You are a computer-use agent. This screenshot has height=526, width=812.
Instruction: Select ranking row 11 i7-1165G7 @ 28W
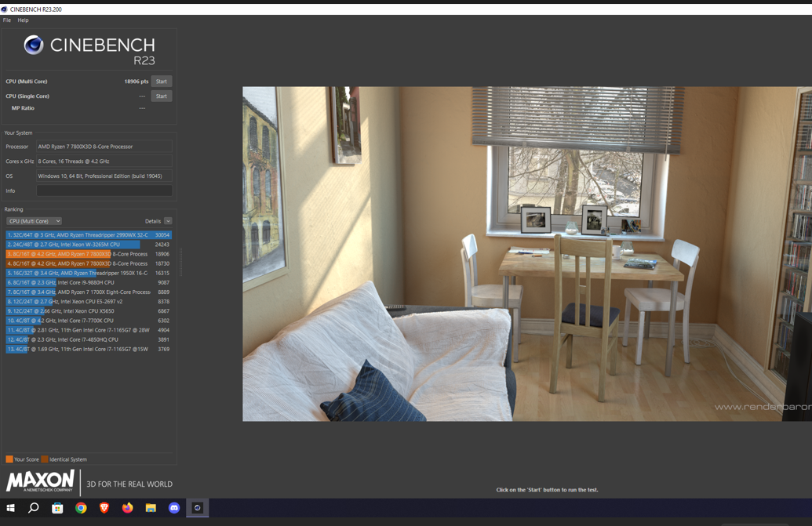click(89, 330)
